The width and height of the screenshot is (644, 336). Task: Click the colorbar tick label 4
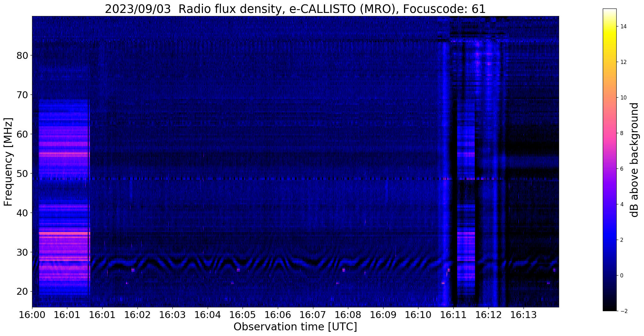click(621, 204)
